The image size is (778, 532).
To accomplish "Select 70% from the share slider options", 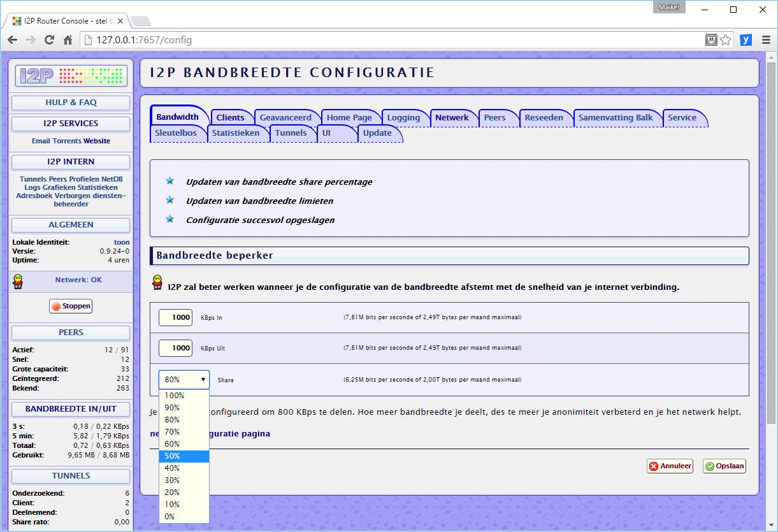I will (173, 431).
